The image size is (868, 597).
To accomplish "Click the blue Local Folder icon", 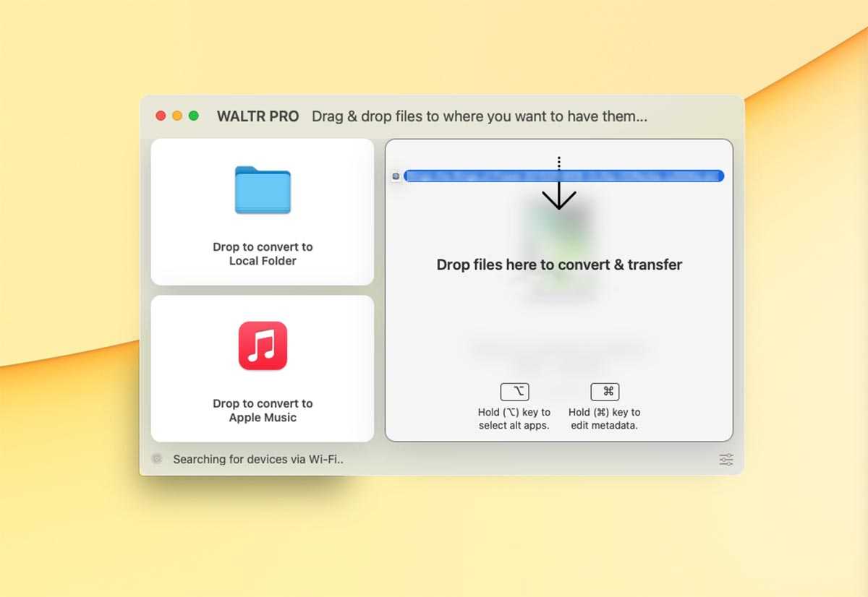I will click(263, 190).
